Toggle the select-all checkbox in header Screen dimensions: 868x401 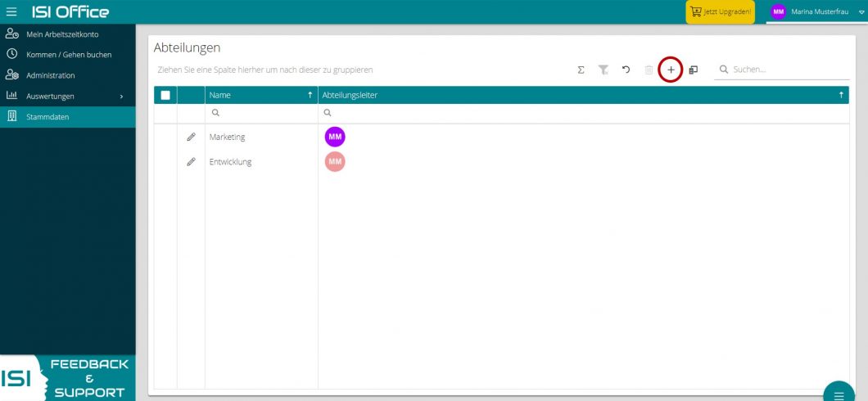click(165, 95)
